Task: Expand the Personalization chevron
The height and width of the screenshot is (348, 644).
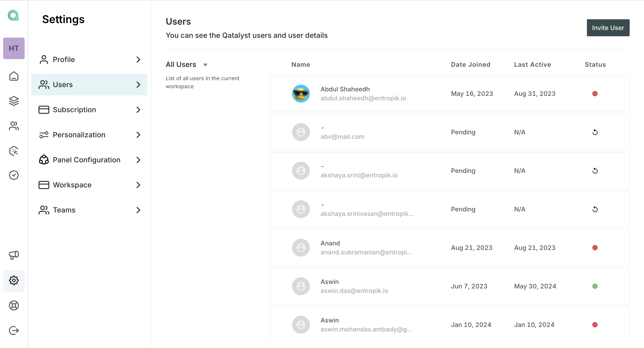Action: [138, 135]
